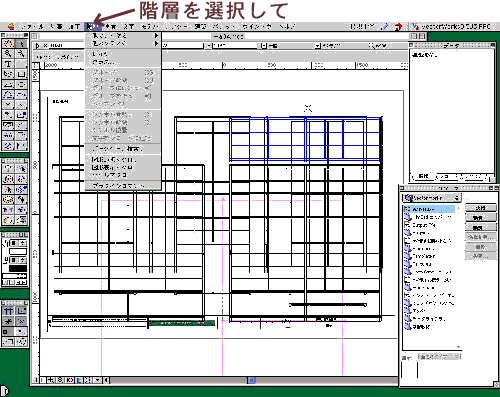Viewport: 500px width, 397px height.
Task: Select the Text tool marked T
Action: tap(8, 64)
